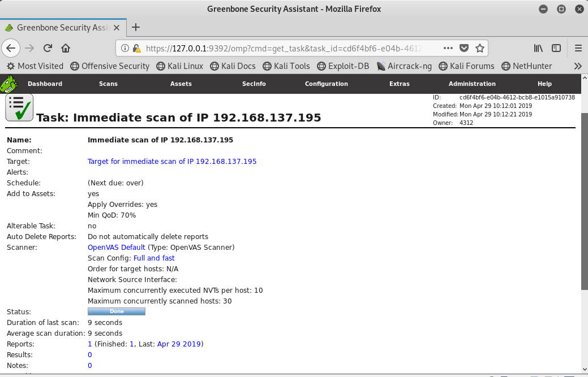Open the Exploit-DB bookmark
Screen dimensions: 588x377
coord(343,66)
